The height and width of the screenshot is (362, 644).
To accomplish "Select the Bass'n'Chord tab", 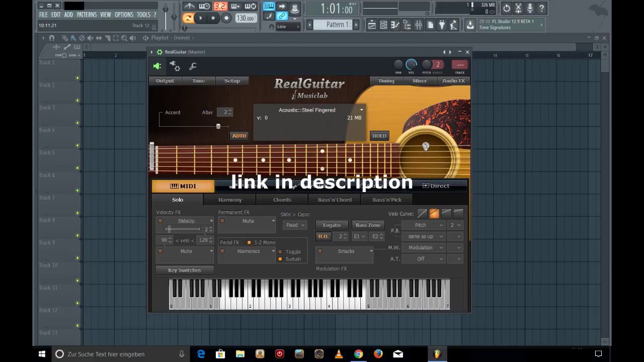I will click(335, 200).
